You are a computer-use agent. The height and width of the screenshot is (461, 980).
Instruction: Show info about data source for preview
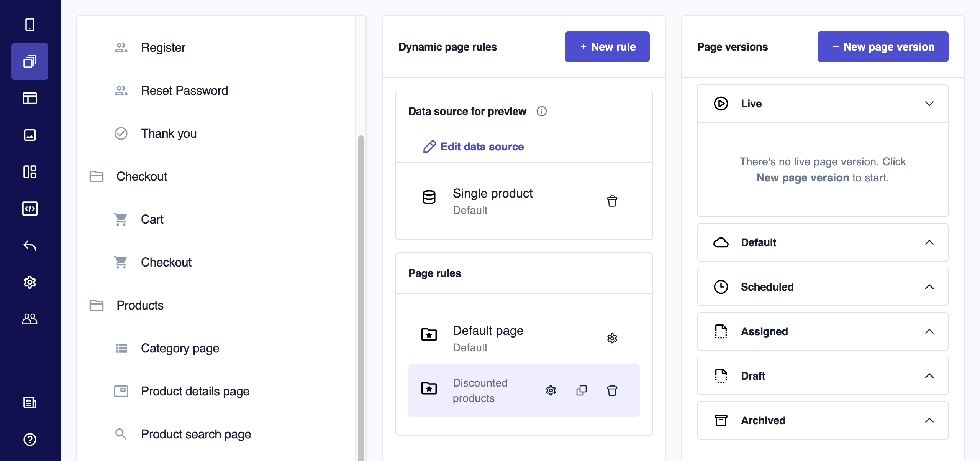click(x=541, y=111)
